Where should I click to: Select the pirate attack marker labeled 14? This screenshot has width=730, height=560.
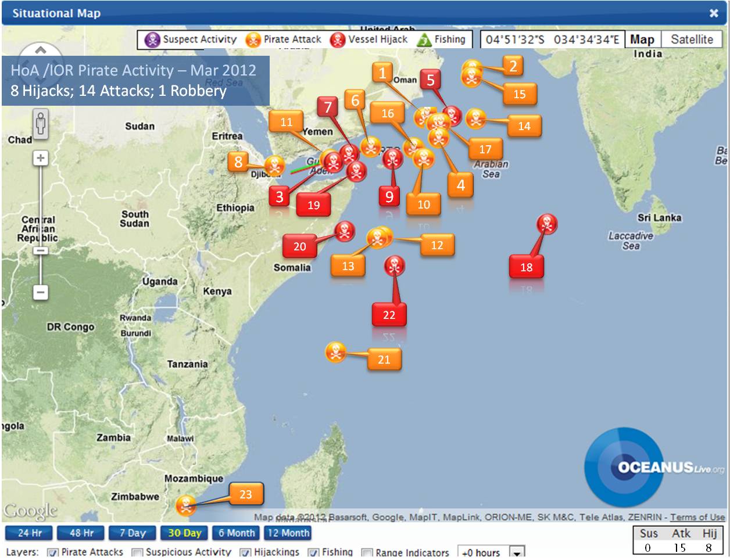(x=476, y=119)
